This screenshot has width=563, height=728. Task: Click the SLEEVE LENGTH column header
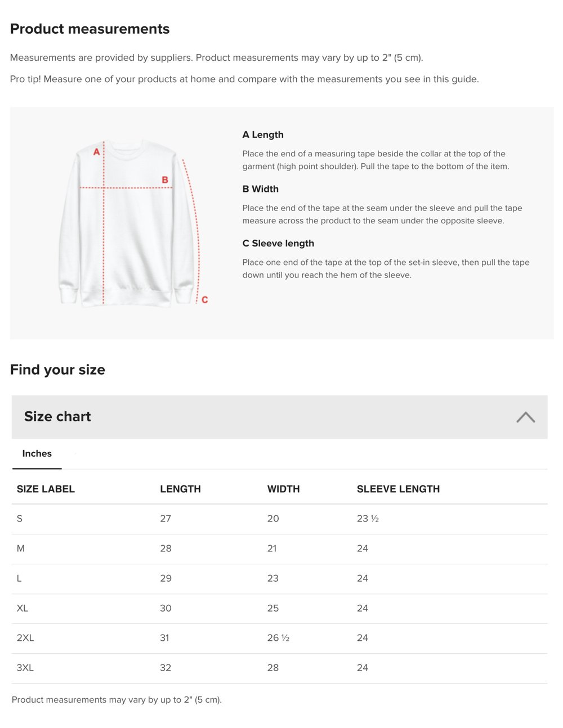click(398, 489)
